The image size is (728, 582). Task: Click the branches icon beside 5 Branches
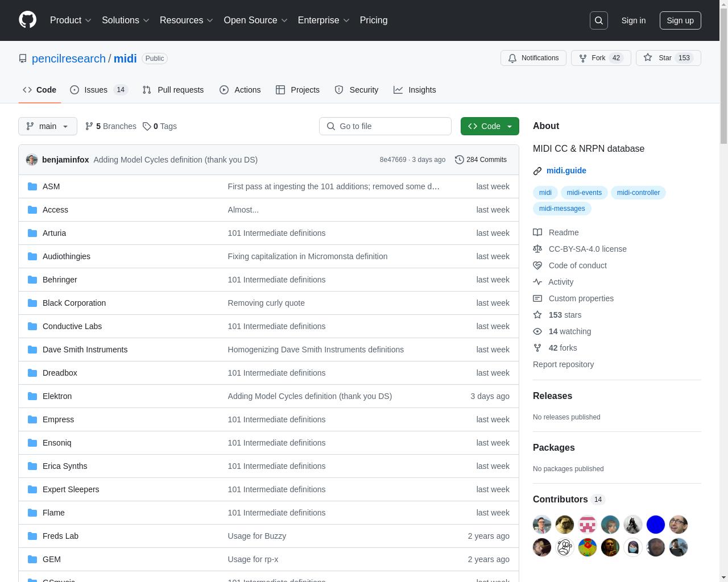click(89, 126)
